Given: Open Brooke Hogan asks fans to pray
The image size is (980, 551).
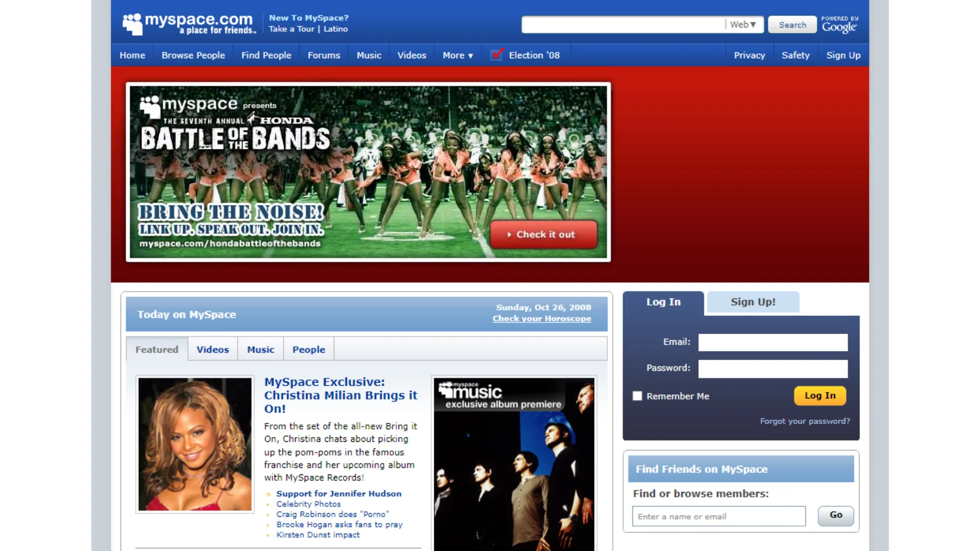Looking at the screenshot, I should [x=339, y=524].
